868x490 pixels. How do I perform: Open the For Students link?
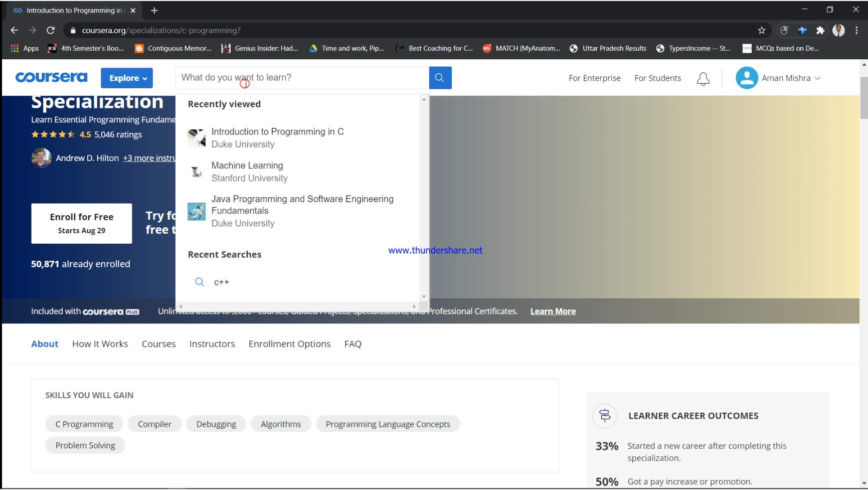658,78
